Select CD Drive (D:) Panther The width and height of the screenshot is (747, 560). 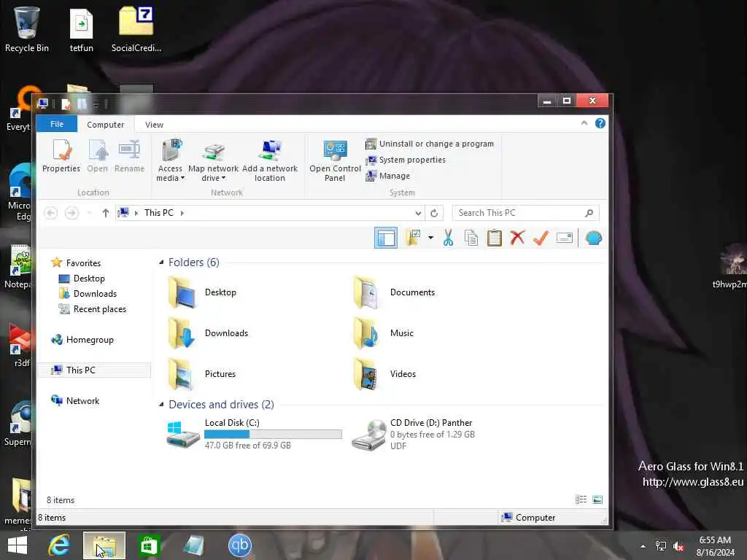pos(413,434)
